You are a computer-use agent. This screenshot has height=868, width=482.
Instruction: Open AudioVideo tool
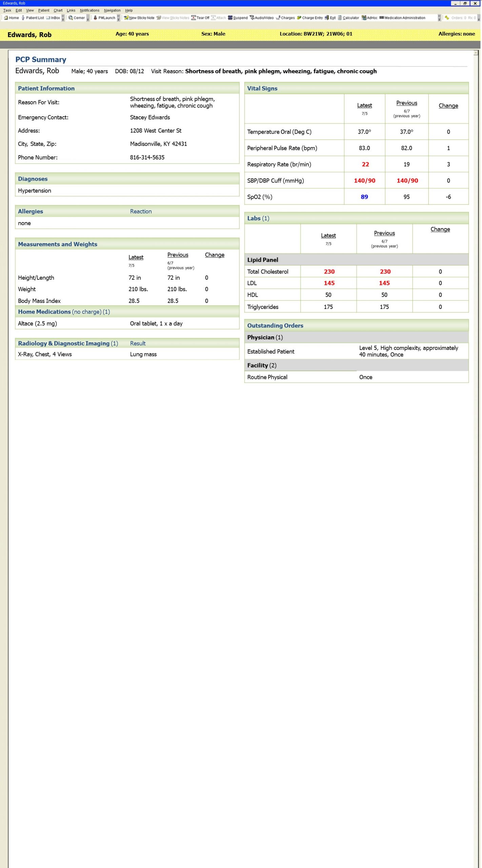click(262, 18)
